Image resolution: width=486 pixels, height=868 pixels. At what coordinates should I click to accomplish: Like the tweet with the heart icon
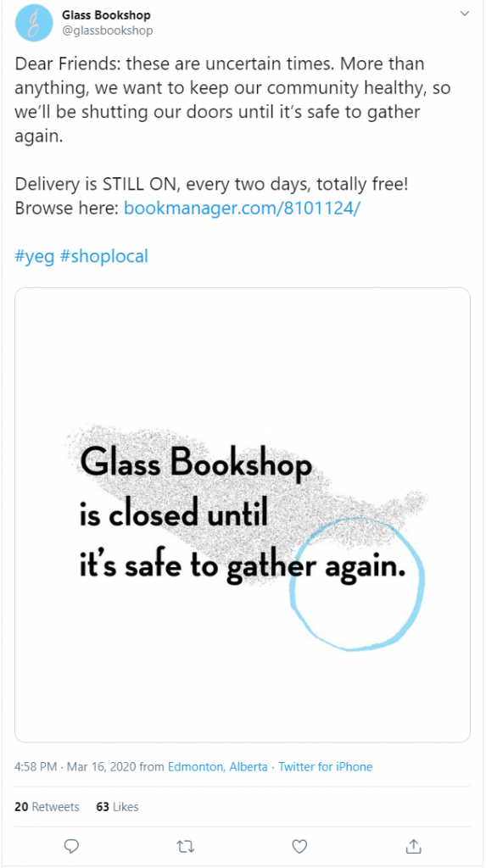pos(299,846)
